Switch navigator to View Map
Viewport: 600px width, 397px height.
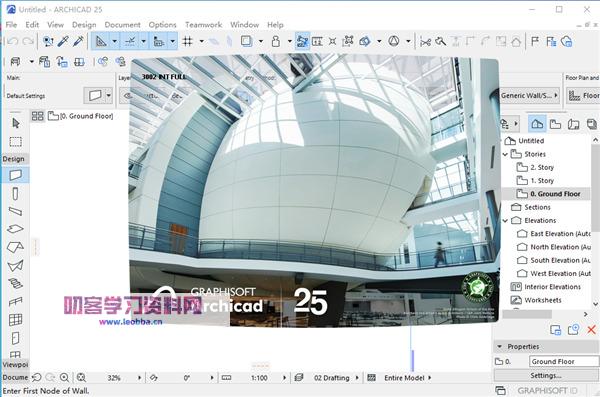point(555,124)
